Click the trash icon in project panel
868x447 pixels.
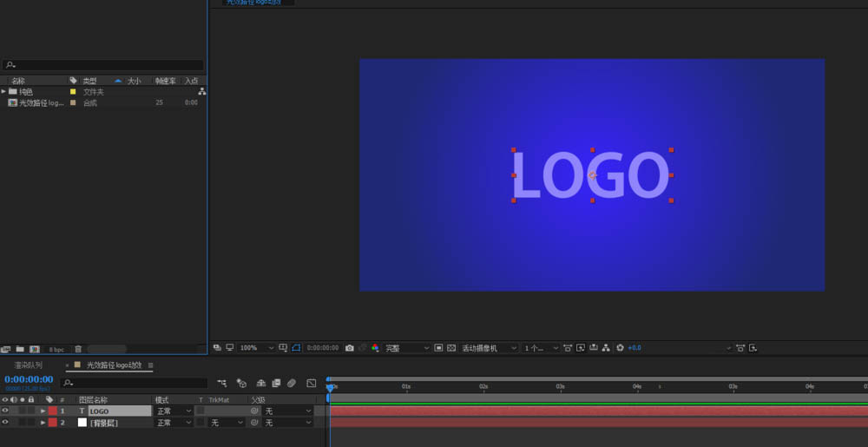click(x=78, y=349)
